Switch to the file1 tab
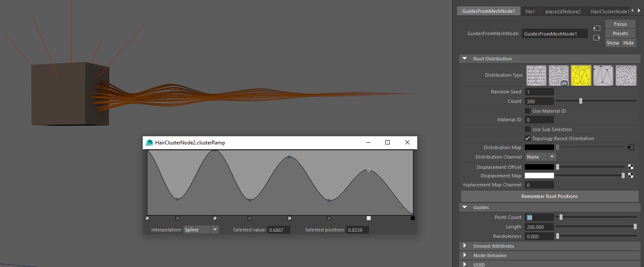This screenshot has height=267, width=644. [x=530, y=12]
